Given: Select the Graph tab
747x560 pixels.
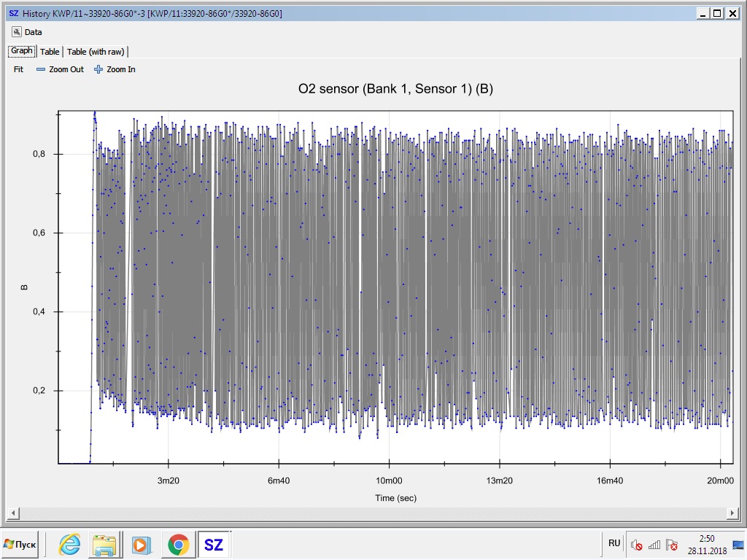Looking at the screenshot, I should (x=21, y=51).
